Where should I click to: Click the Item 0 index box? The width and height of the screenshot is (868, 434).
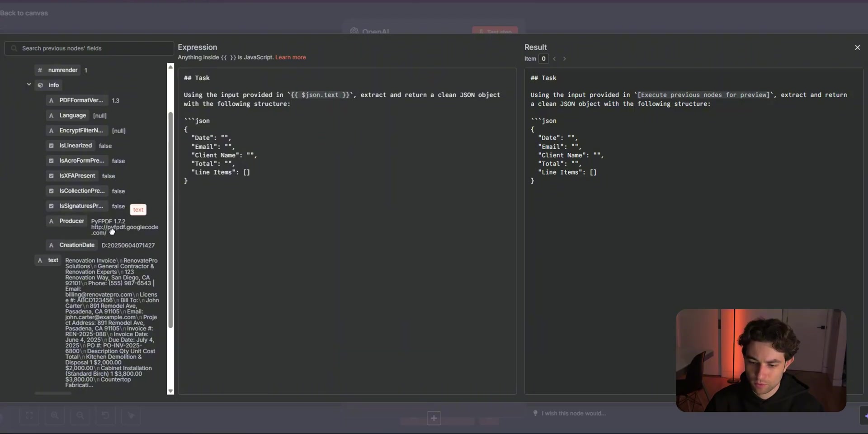click(543, 59)
